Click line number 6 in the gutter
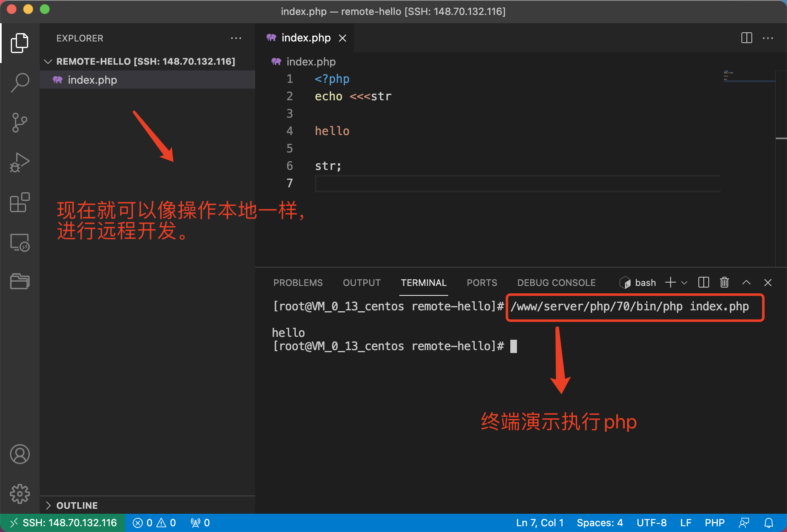The image size is (787, 532). (290, 166)
